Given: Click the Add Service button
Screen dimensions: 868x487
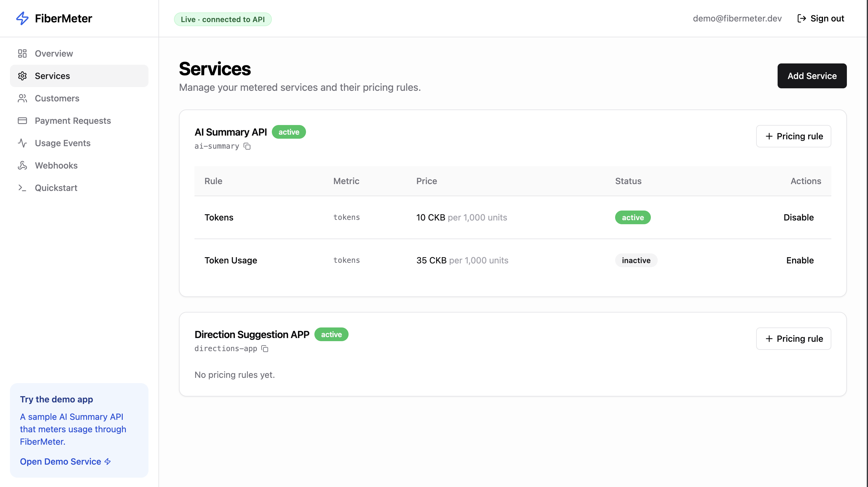Looking at the screenshot, I should click(812, 76).
